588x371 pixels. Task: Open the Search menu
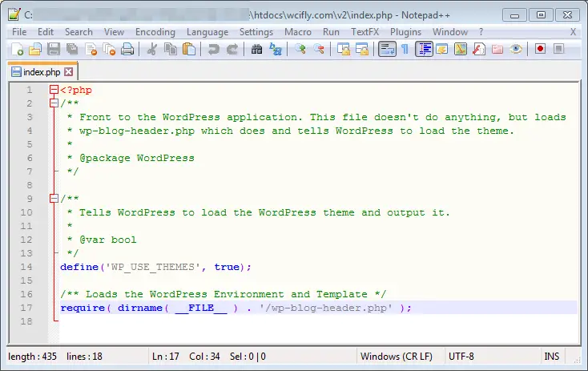(79, 32)
